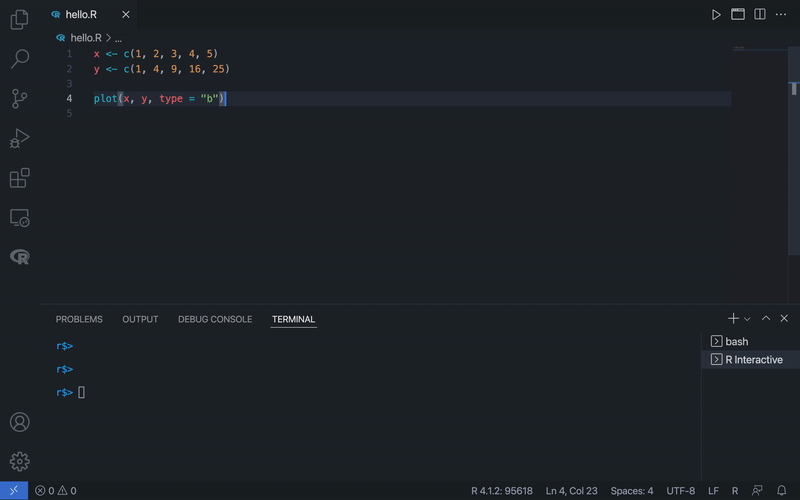This screenshot has width=800, height=500.
Task: Show errors and warnings count
Action: (x=56, y=491)
